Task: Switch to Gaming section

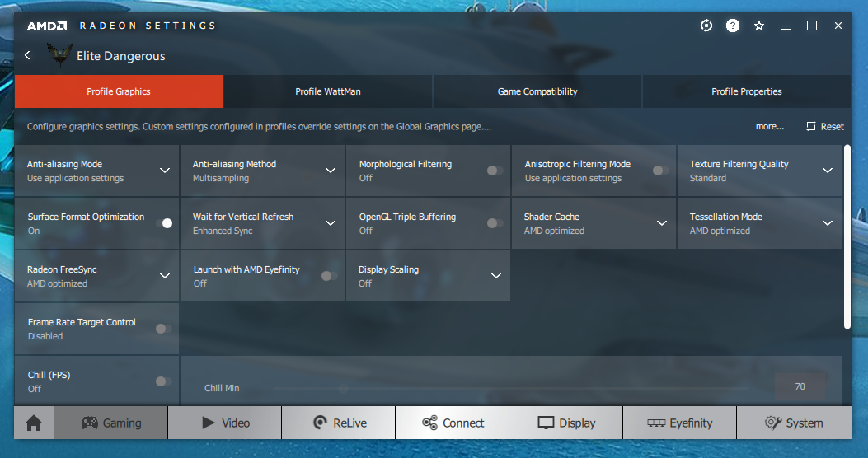Action: [x=110, y=423]
